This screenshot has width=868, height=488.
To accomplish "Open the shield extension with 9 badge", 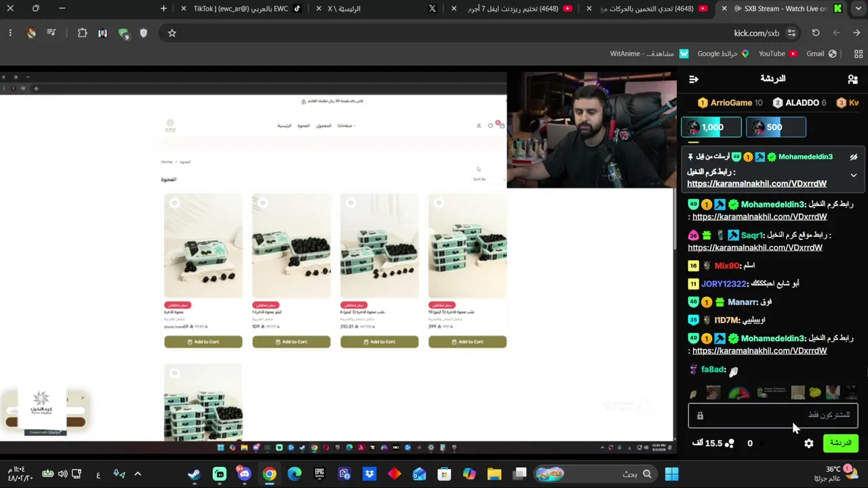I will [x=123, y=33].
